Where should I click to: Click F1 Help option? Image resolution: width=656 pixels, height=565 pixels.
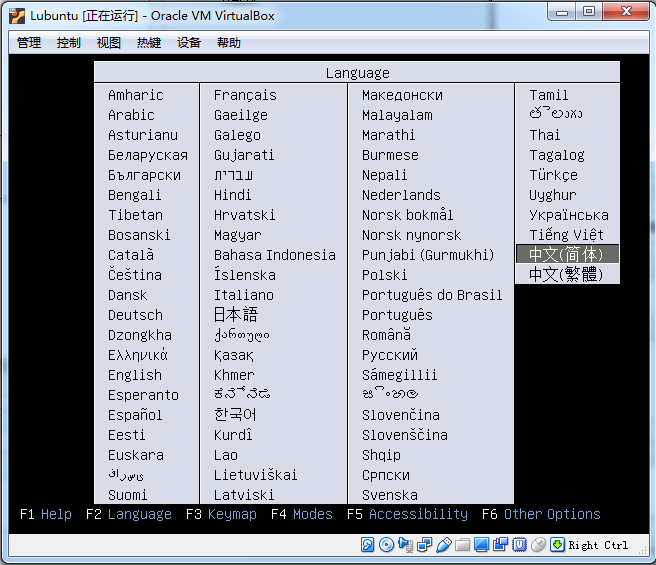(x=46, y=514)
